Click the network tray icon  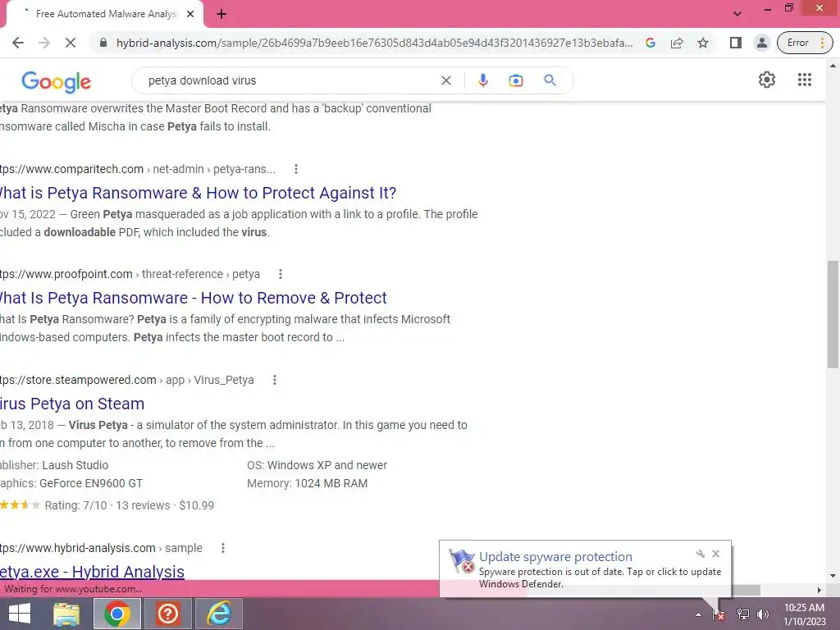click(742, 614)
